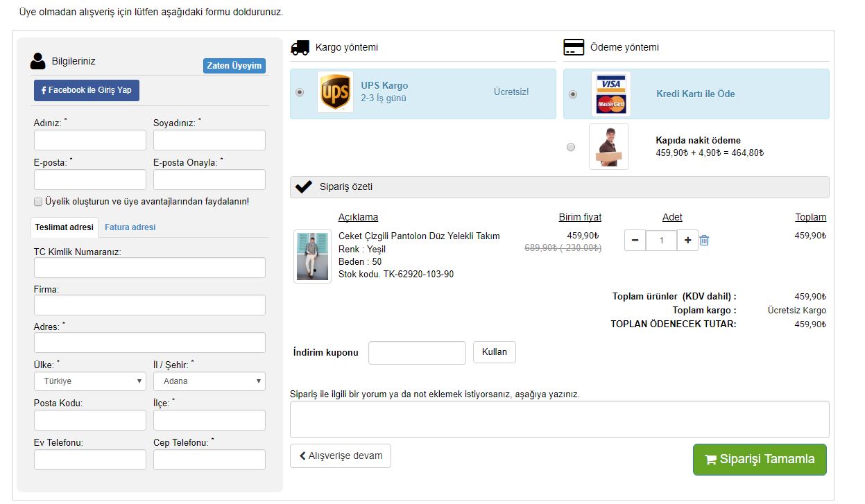
Task: Focus the İndirim kuponu input field
Action: pos(417,353)
